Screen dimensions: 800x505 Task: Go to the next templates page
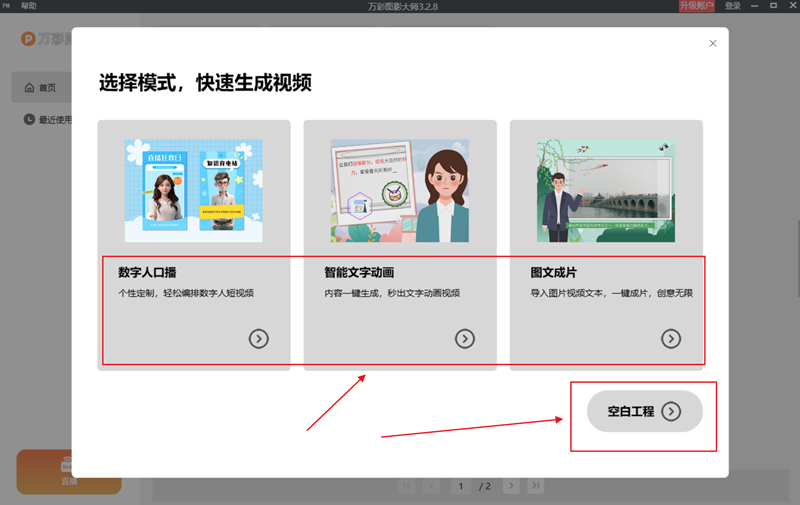511,486
